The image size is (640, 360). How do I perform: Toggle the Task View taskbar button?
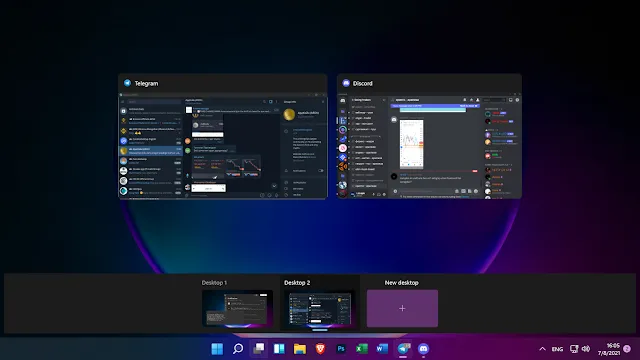pos(258,349)
